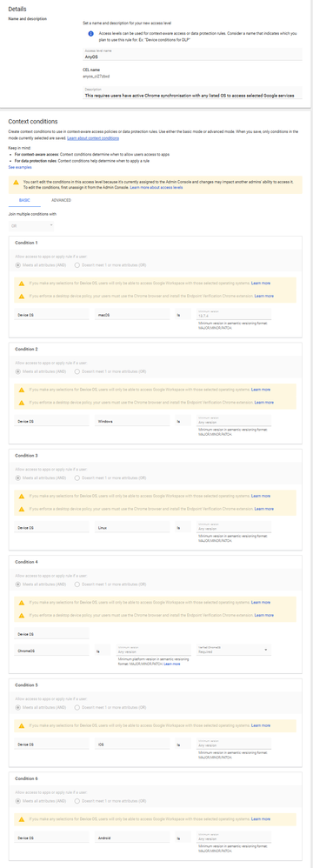Viewport: 313px width, 868px height.
Task: Click Condition 2 desktop device policy warning icon
Action: click(x=22, y=403)
